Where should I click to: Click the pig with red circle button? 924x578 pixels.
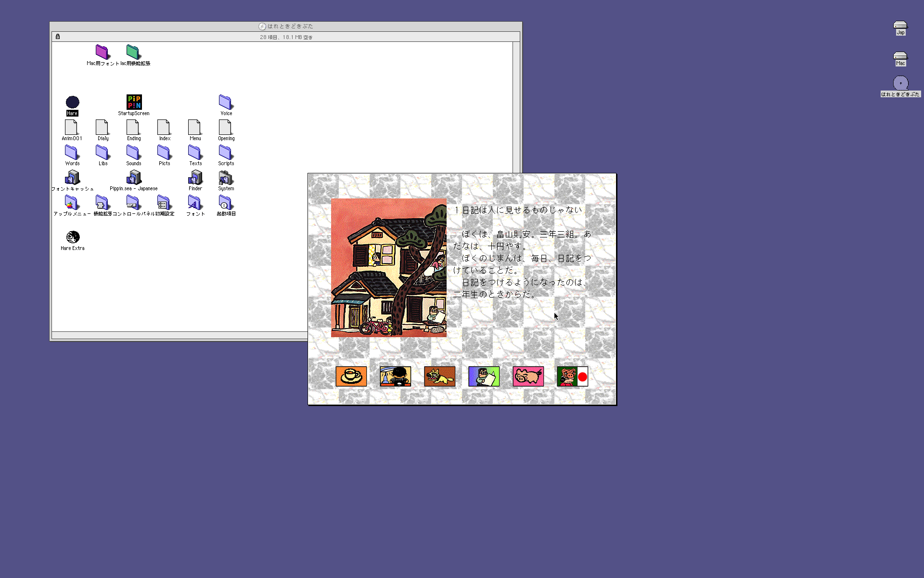pyautogui.click(x=572, y=376)
